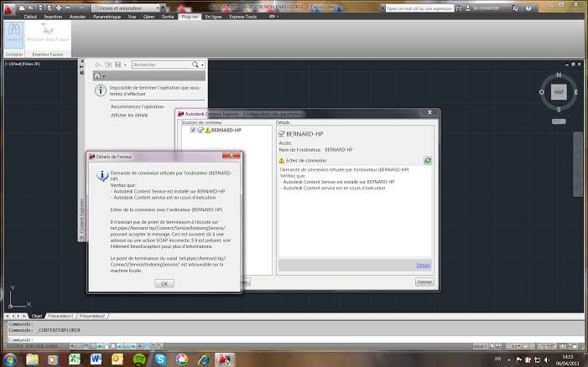Open Skype from the taskbar

[x=160, y=360]
